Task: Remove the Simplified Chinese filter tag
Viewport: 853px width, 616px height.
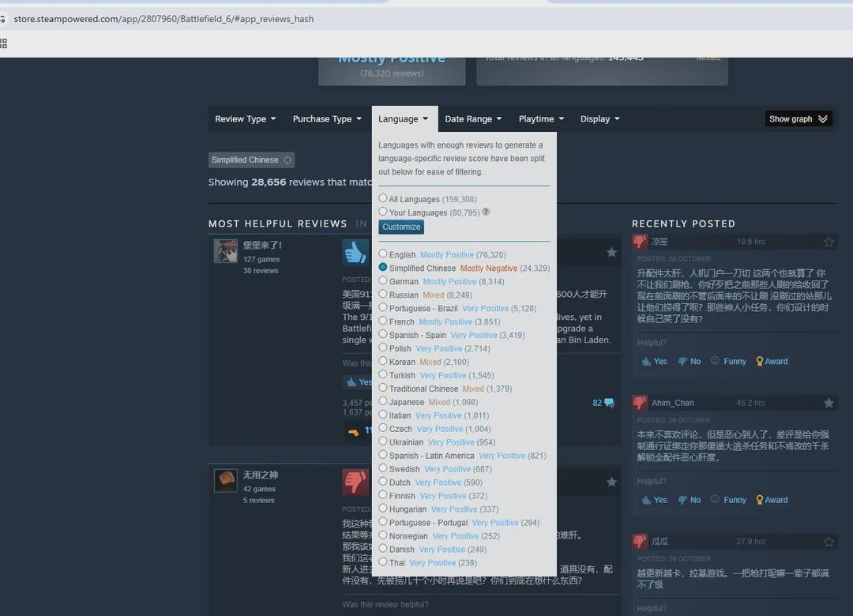Action: 287,160
